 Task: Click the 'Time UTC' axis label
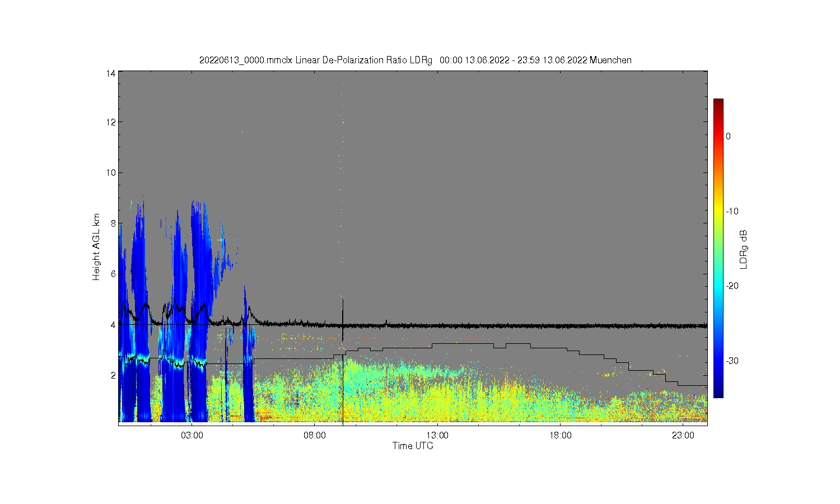[413, 446]
